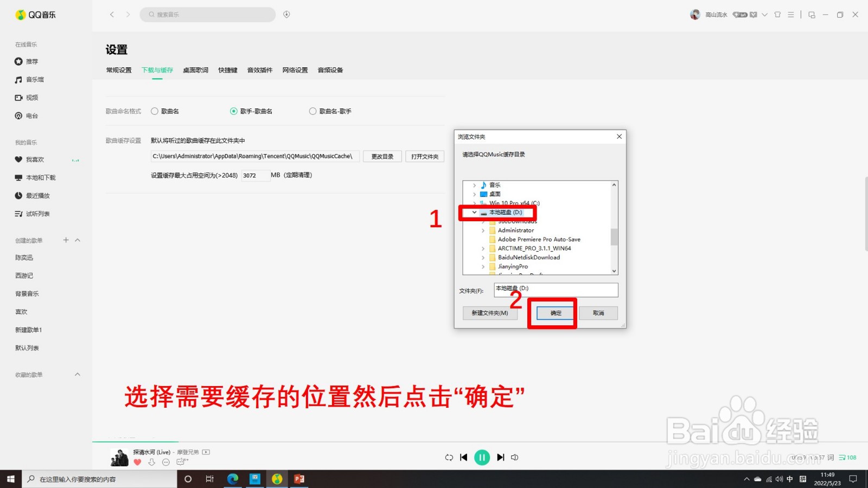Click the cache size field 3072

[255, 175]
